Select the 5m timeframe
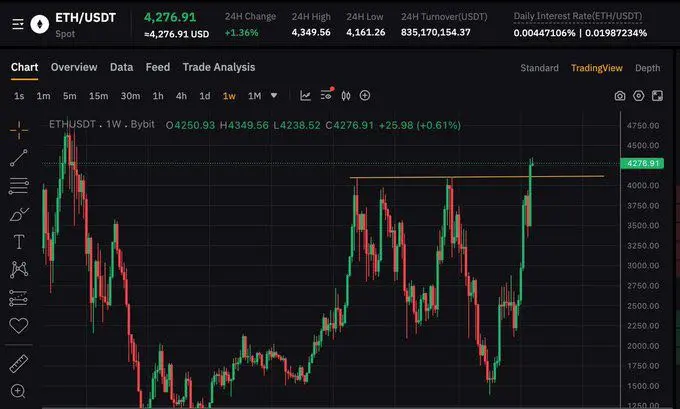Viewport: 680px width, 409px height. [69, 96]
